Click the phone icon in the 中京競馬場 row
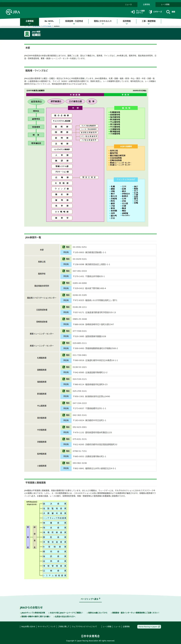 click(64, 427)
